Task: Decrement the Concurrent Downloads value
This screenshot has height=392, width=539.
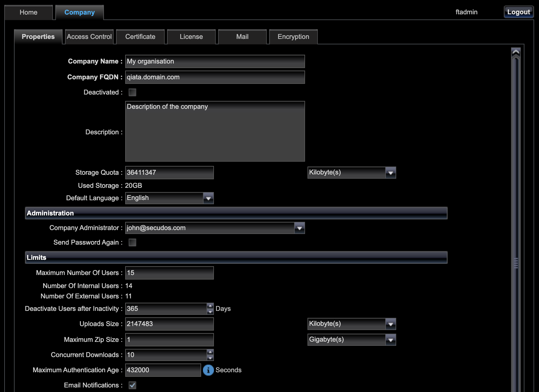Action: [x=210, y=358]
